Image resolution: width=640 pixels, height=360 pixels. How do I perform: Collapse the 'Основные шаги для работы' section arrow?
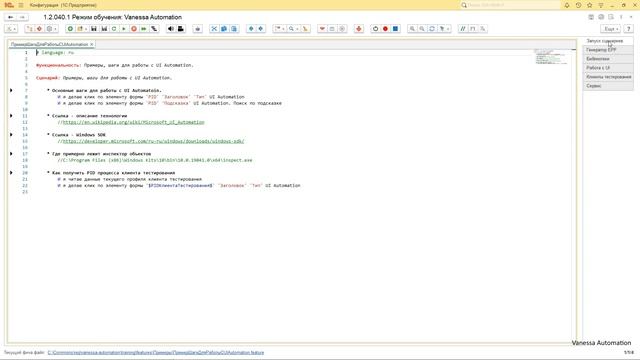point(11,90)
